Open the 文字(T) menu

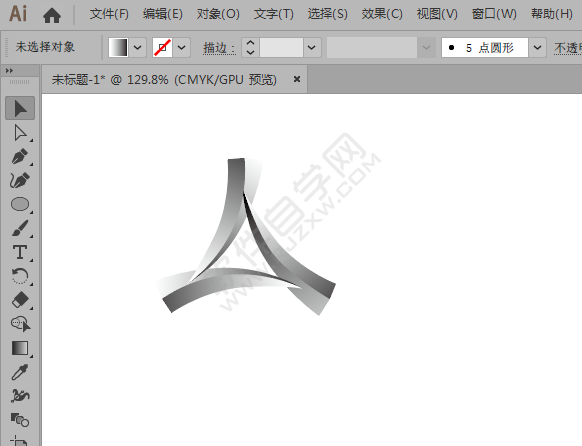pyautogui.click(x=274, y=14)
